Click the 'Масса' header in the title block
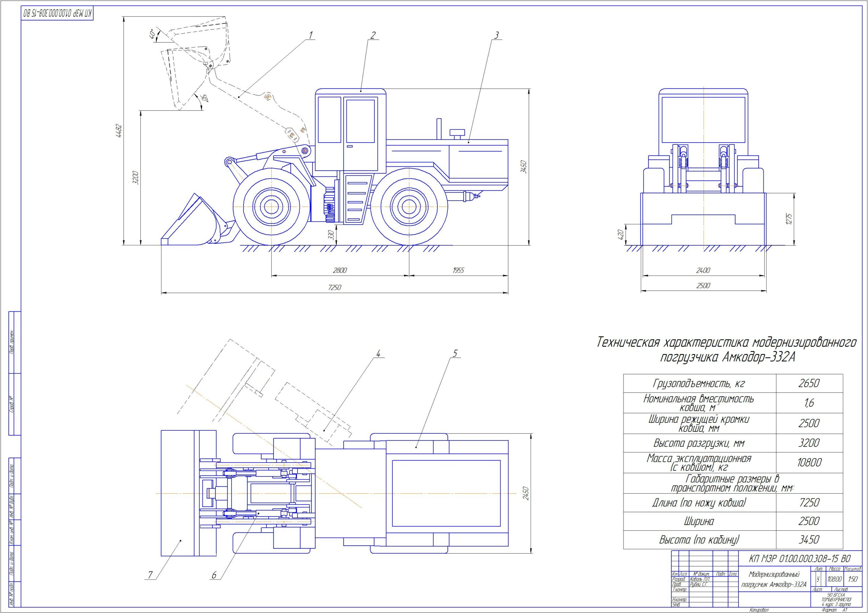The image size is (868, 613). 835,569
